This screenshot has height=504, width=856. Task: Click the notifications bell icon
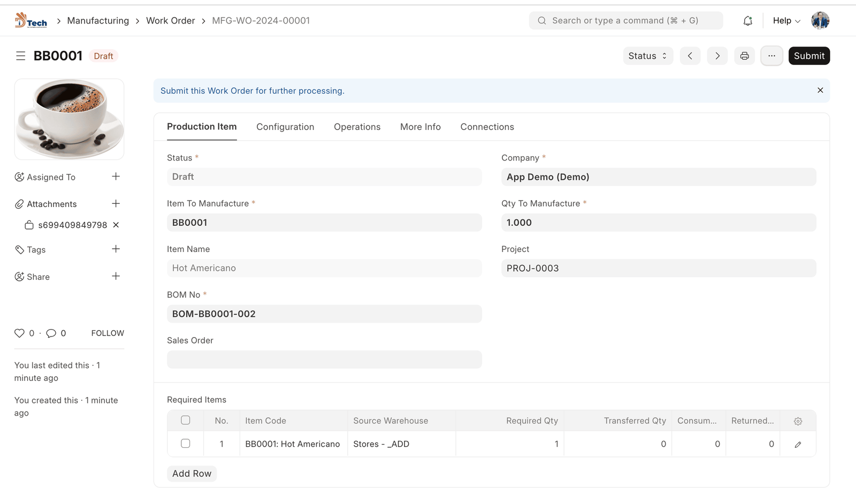747,21
